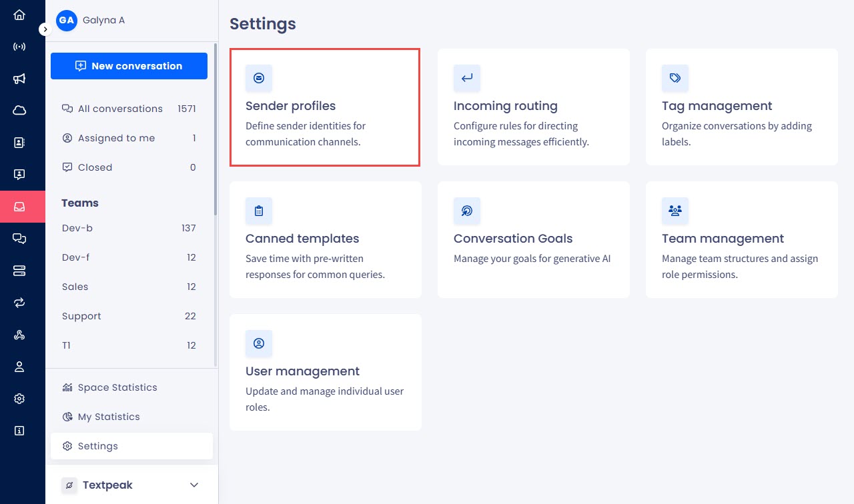Click the person chat bubble icon in the rail
This screenshot has height=504, width=854.
[19, 175]
